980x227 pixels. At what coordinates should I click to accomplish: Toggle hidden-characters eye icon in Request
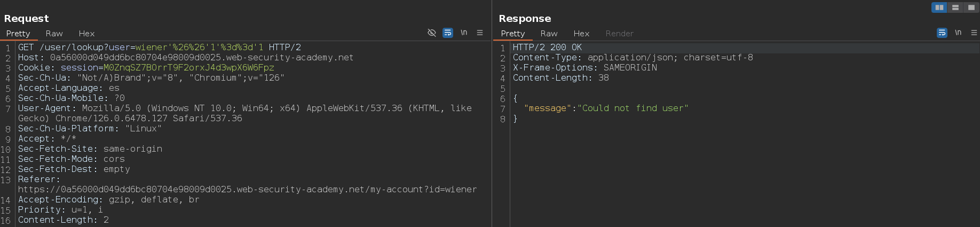432,33
